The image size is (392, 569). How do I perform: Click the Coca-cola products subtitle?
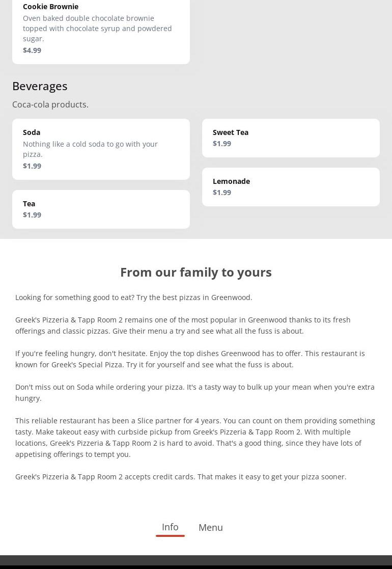[x=50, y=104]
